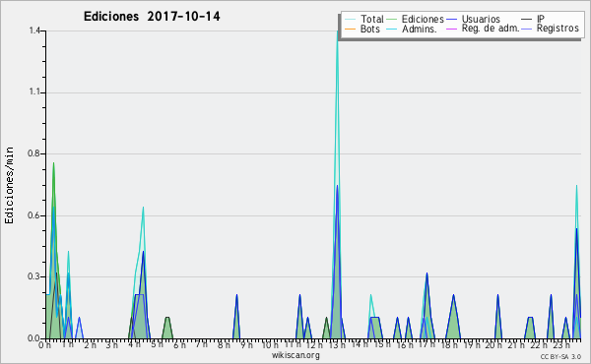Click the Bots orange legend line
This screenshot has height=364, width=591.
[350, 29]
